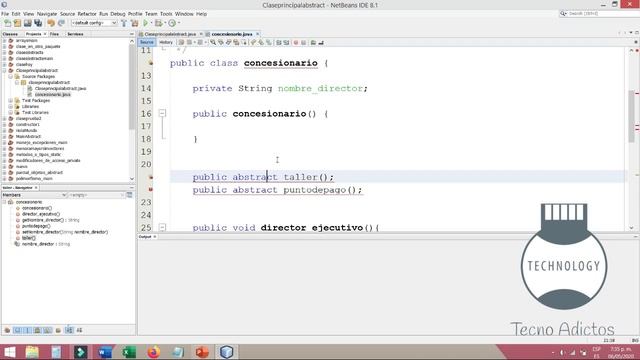The height and width of the screenshot is (360, 640).
Task: Click the Save All toolbar icon
Action: coord(38,23)
